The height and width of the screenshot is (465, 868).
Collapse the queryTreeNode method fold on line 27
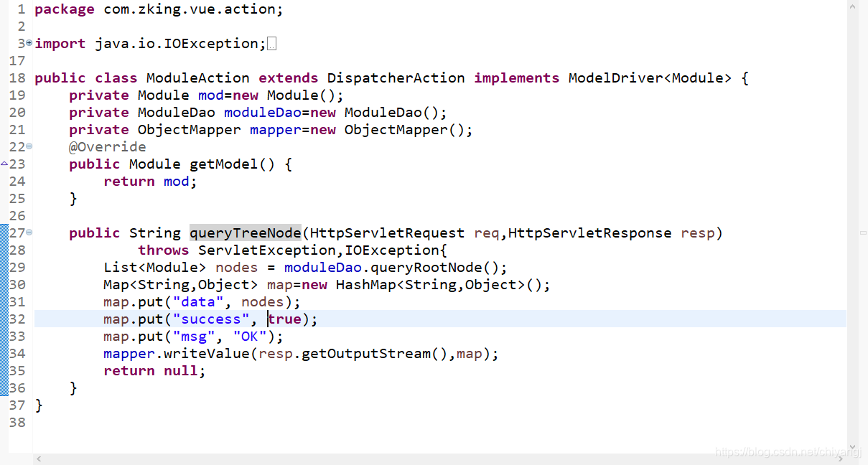pos(29,232)
